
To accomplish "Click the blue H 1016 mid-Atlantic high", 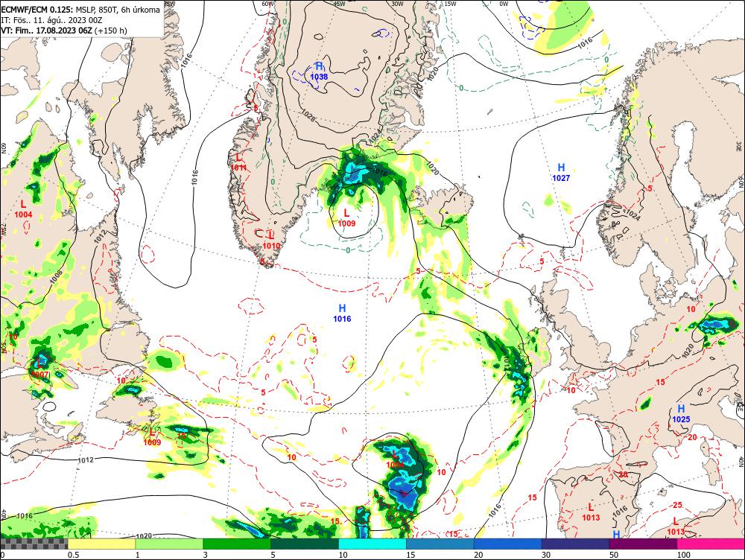I will [x=342, y=314].
